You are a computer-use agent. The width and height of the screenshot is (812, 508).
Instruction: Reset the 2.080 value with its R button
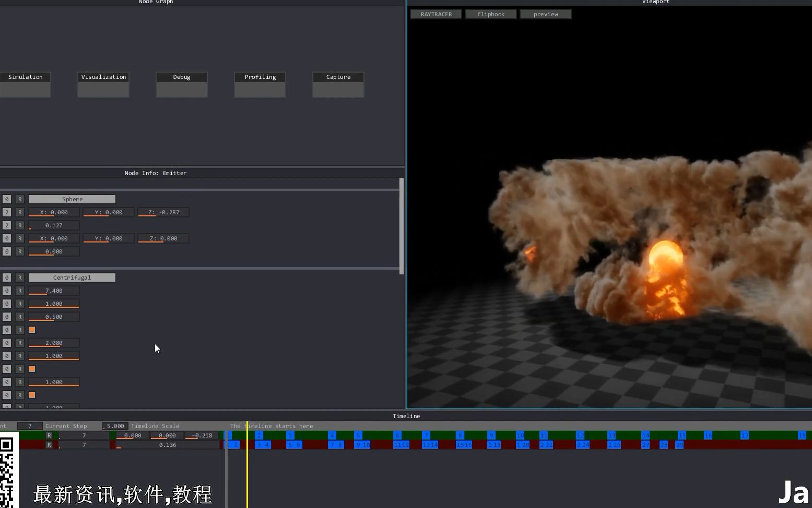click(20, 343)
